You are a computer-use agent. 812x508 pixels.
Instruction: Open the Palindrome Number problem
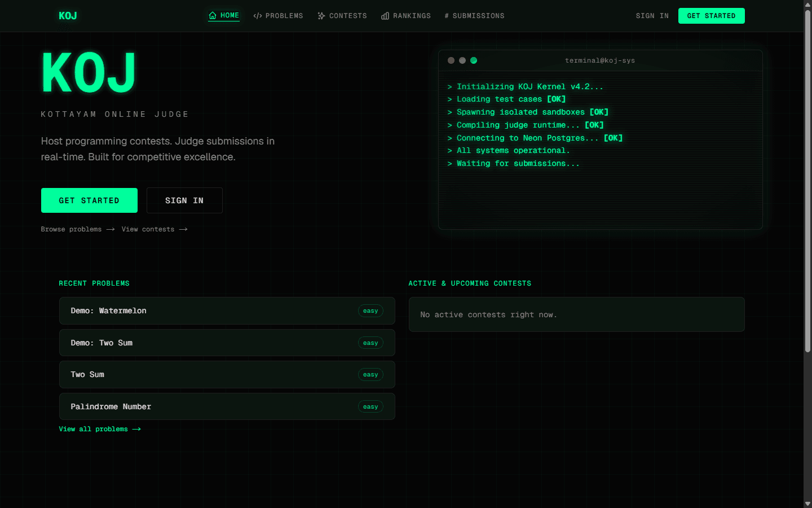click(227, 406)
